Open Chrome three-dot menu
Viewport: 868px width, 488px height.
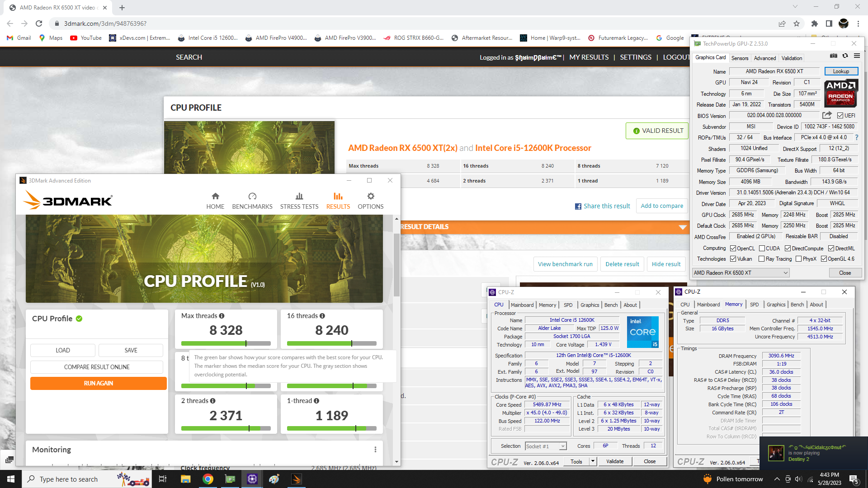coord(859,23)
